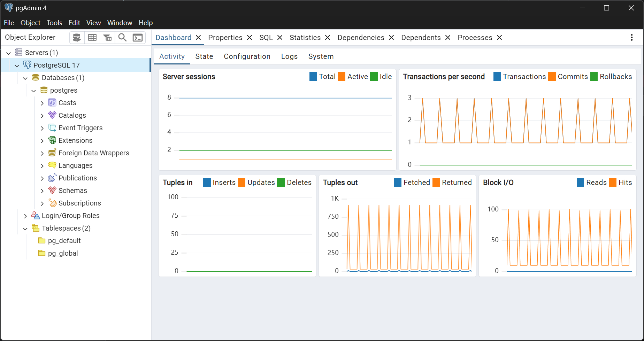644x341 pixels.
Task: Click the orange Commits legend swatch
Action: click(552, 77)
